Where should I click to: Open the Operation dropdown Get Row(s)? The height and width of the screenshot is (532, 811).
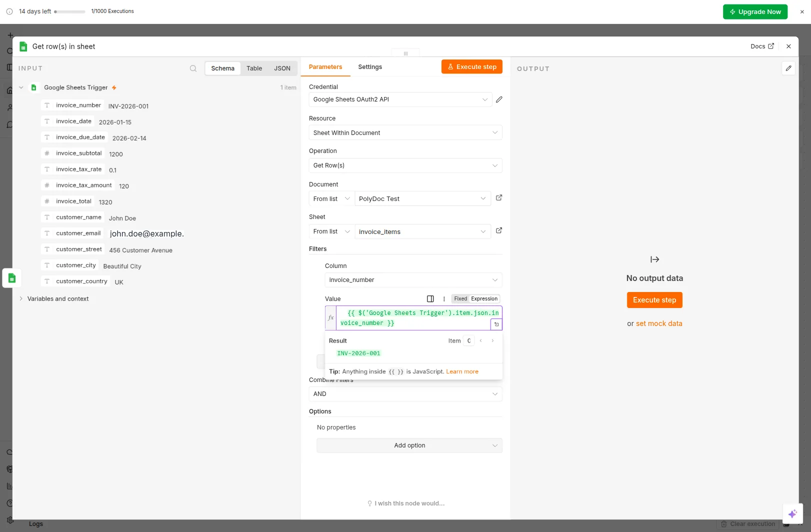pyautogui.click(x=405, y=165)
